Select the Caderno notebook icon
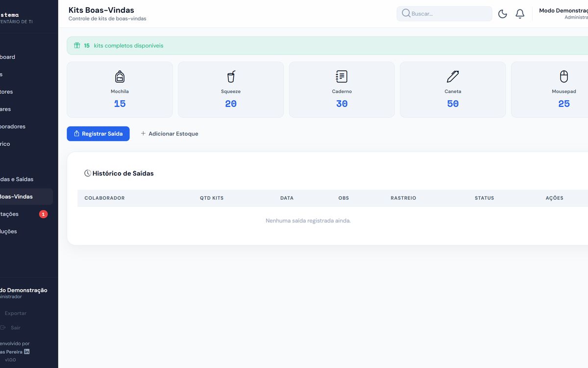The width and height of the screenshot is (588, 368). (342, 77)
